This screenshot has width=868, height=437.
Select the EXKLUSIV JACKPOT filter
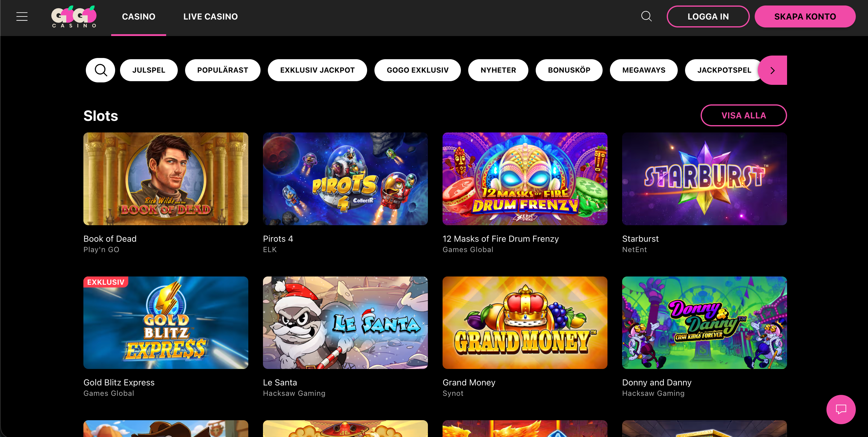tap(317, 70)
